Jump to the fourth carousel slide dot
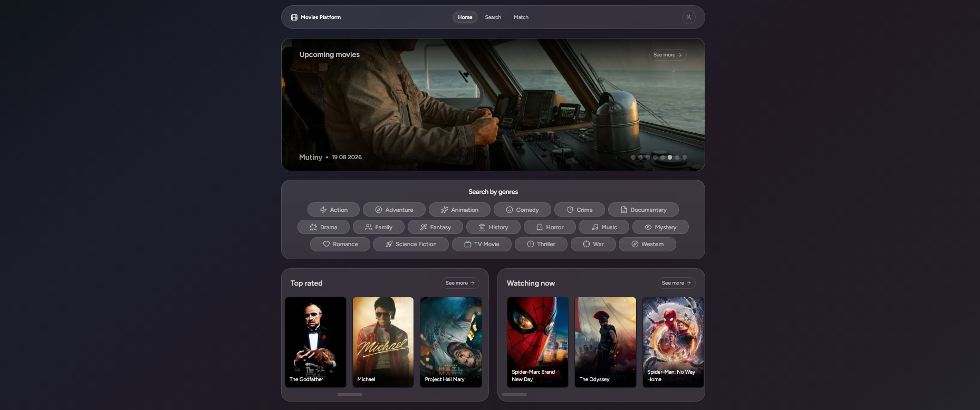The image size is (980, 410). [x=655, y=157]
